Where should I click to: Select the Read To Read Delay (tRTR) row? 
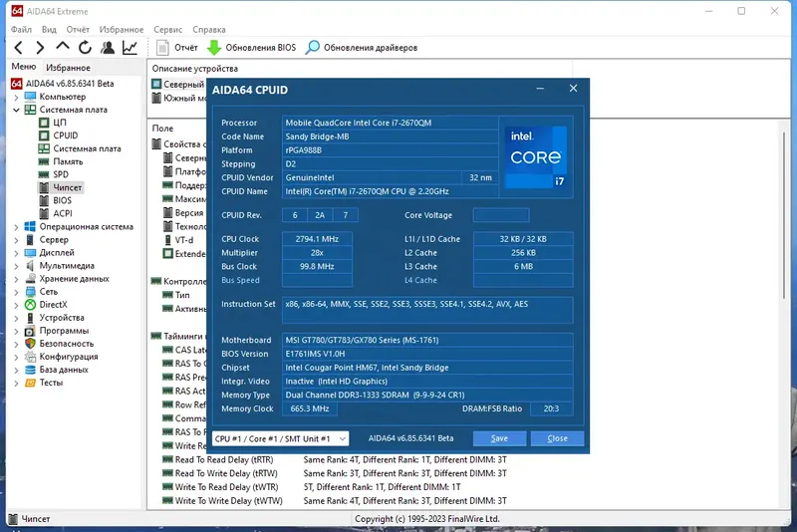(335, 460)
